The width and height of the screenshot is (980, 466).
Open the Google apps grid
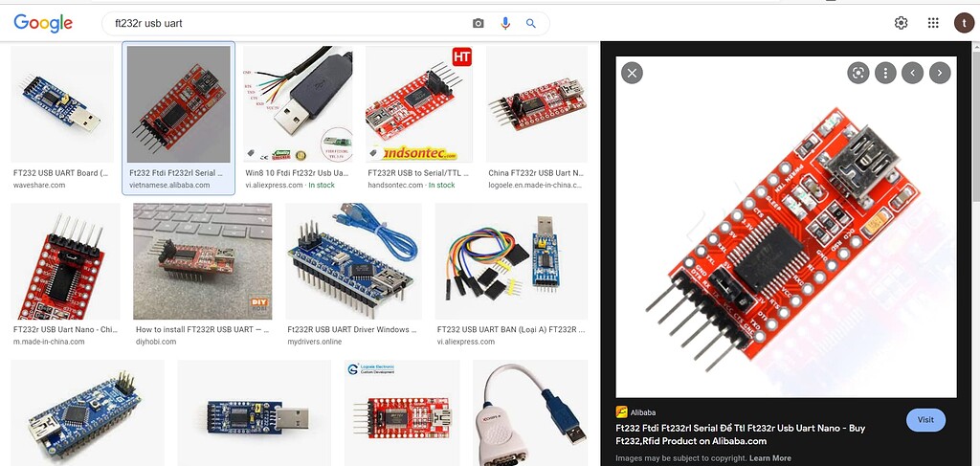[x=933, y=23]
